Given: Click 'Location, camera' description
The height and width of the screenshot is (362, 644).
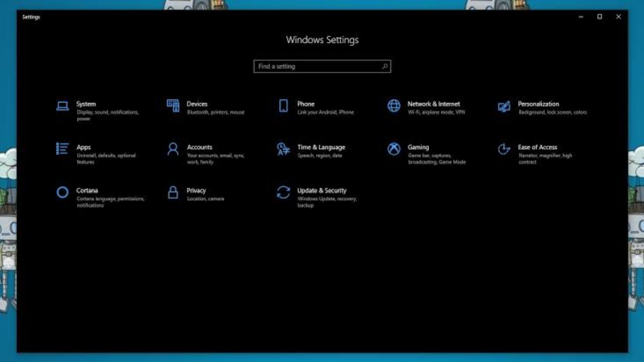Looking at the screenshot, I should click(205, 199).
